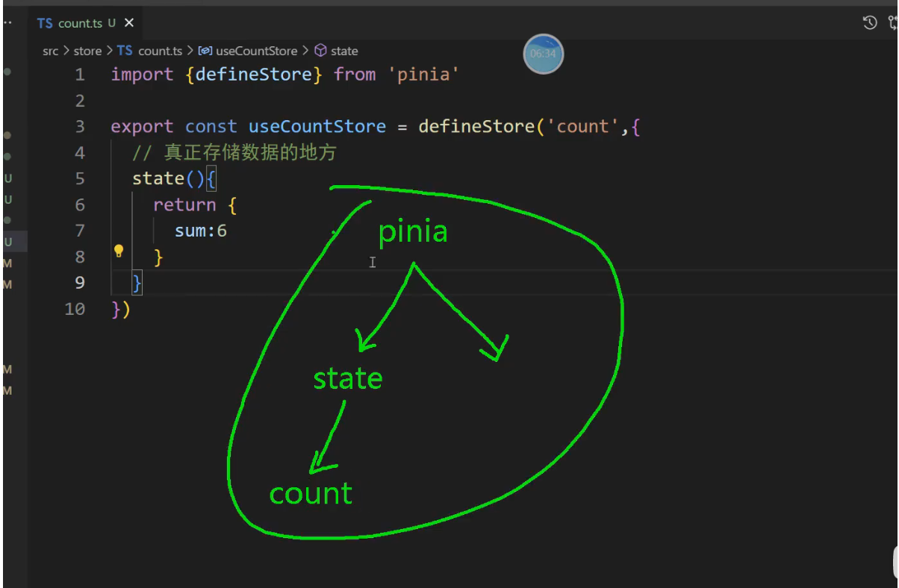The height and width of the screenshot is (588, 899).
Task: Select the count.ts editor tab
Action: [85, 23]
